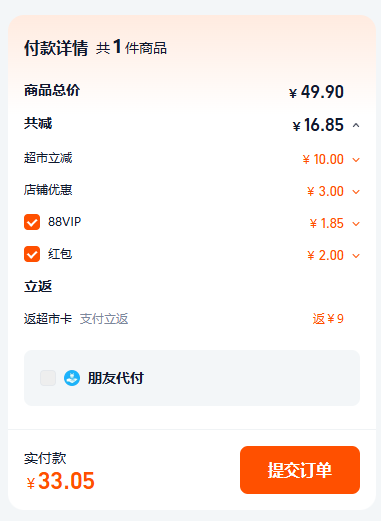Click the ¥10.00 超市立减 amount
381x521 pixels.
[x=323, y=159]
